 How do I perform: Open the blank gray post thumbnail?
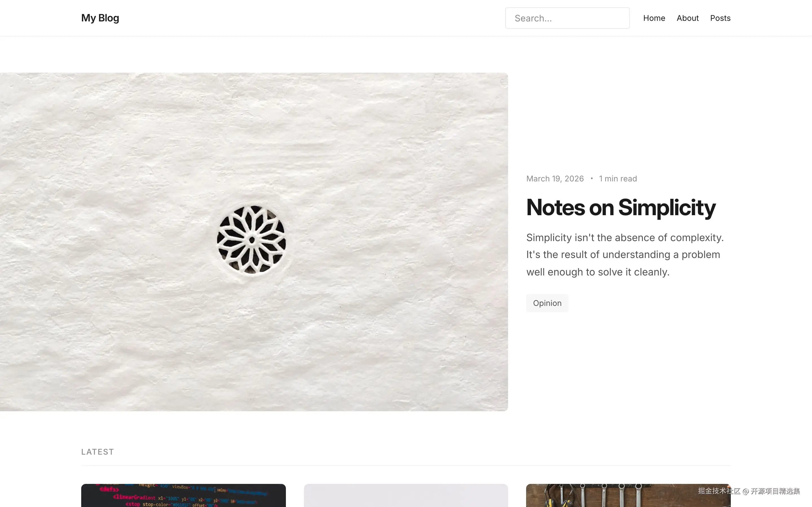coord(406,495)
